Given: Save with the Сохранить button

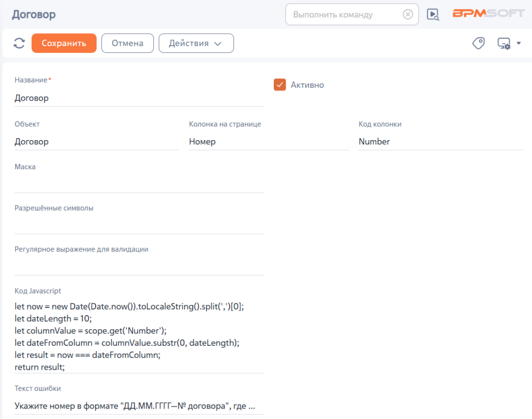Looking at the screenshot, I should (64, 43).
